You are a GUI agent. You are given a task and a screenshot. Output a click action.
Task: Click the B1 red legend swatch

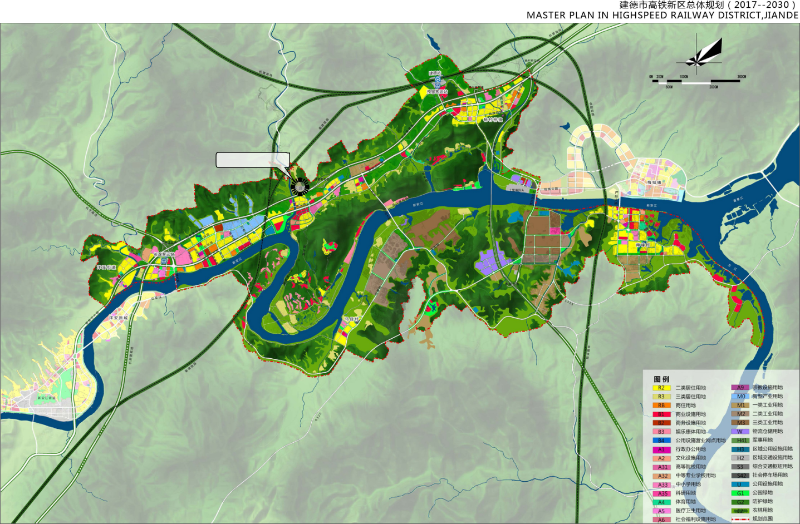pyautogui.click(x=661, y=414)
